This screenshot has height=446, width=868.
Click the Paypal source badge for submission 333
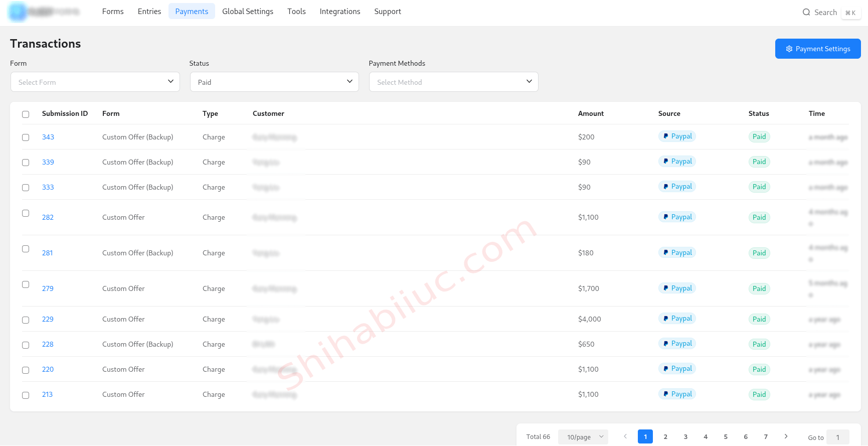pos(677,187)
